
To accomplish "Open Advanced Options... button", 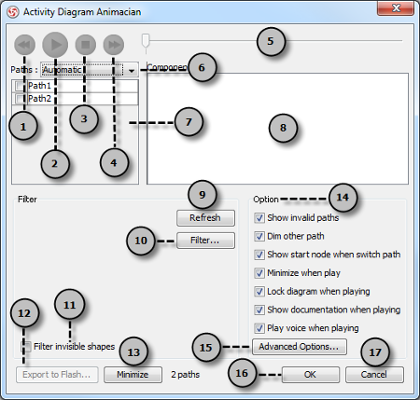I will click(x=299, y=347).
